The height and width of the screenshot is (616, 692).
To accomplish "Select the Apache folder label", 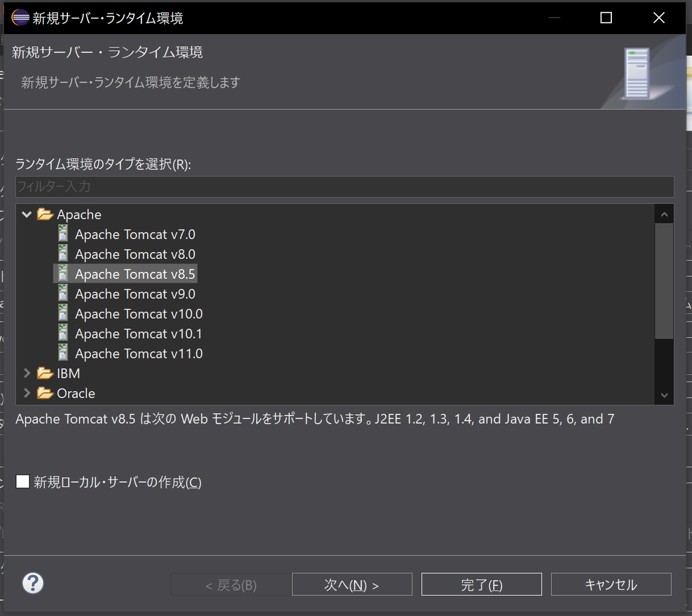I will pyautogui.click(x=79, y=215).
